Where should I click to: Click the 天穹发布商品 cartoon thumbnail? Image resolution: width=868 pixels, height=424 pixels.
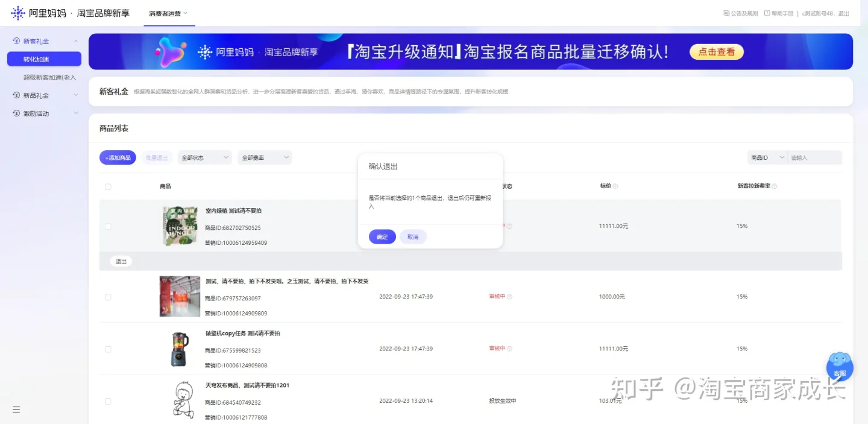(x=183, y=400)
